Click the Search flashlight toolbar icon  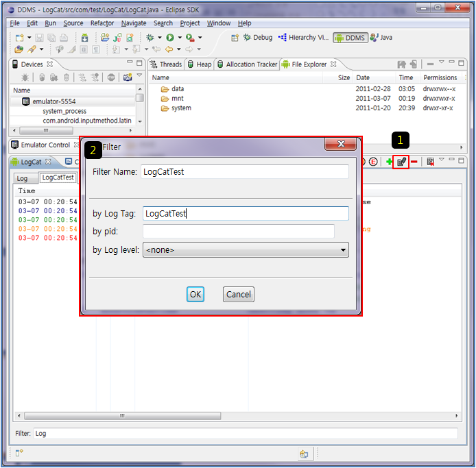32,49
